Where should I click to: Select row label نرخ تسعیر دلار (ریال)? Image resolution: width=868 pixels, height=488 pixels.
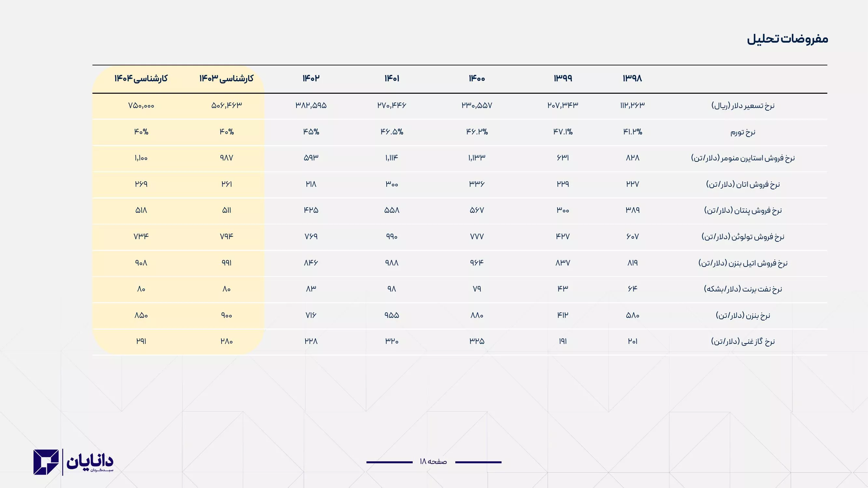click(x=743, y=106)
